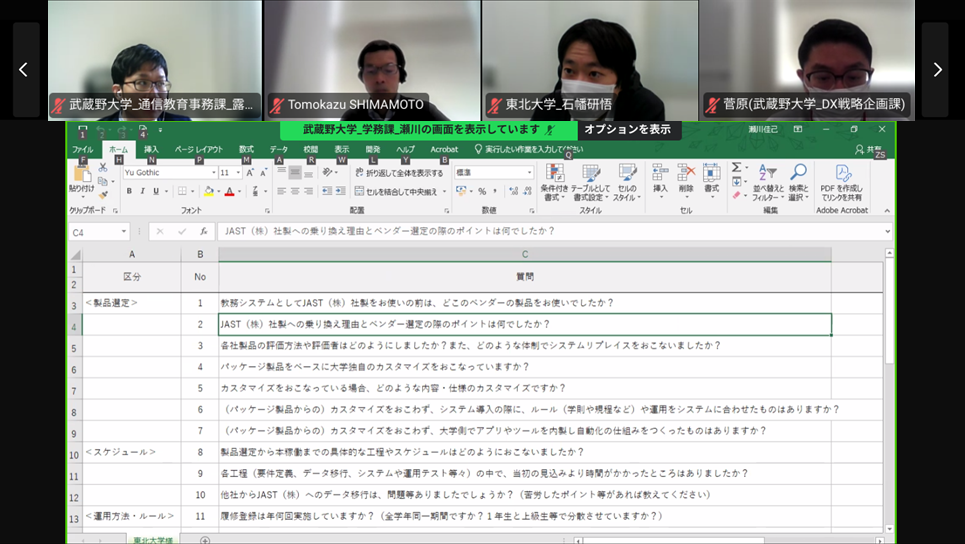
Task: Click the Increase Indent icon
Action: (x=340, y=191)
